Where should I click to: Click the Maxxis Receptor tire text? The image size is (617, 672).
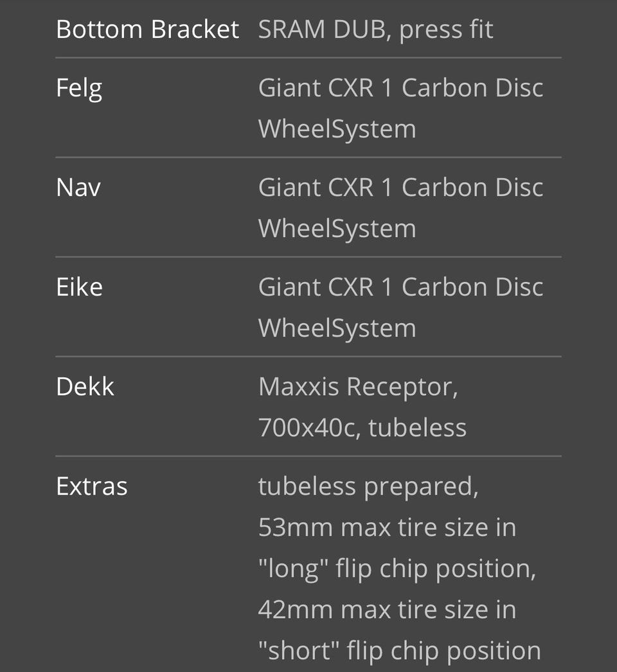358,387
